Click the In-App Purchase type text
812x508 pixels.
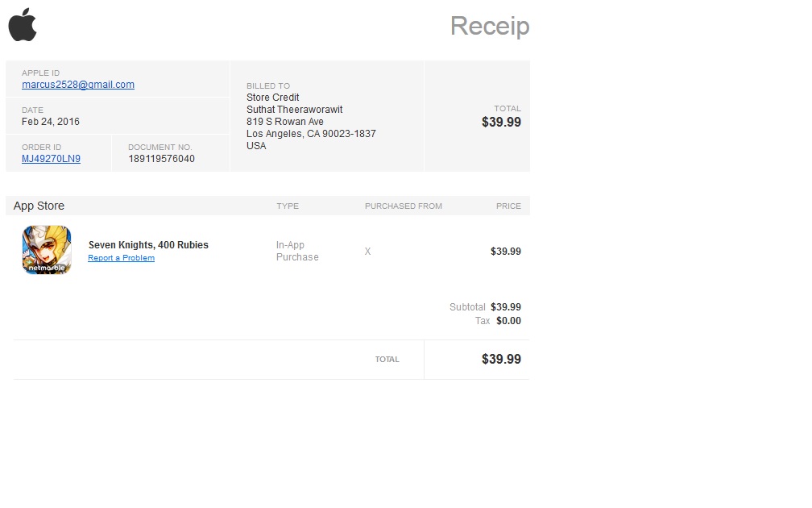point(297,251)
